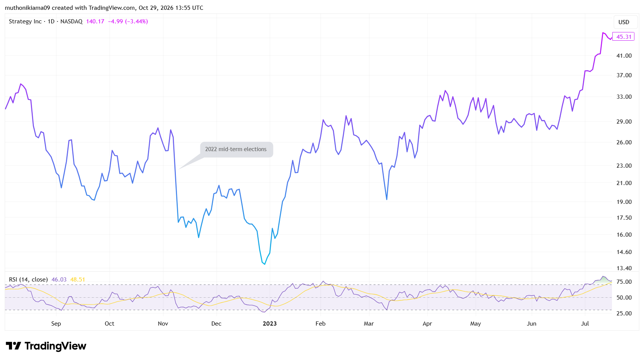Click the 29.00 price scale label
Image resolution: width=644 pixels, height=361 pixels.
point(624,122)
